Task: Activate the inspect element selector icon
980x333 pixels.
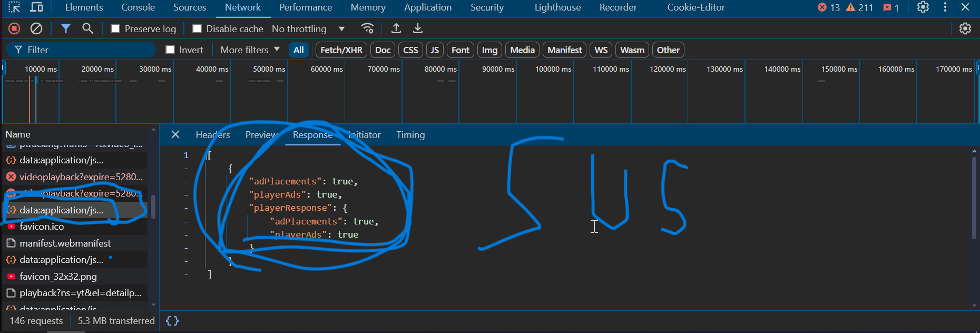Action: click(14, 7)
